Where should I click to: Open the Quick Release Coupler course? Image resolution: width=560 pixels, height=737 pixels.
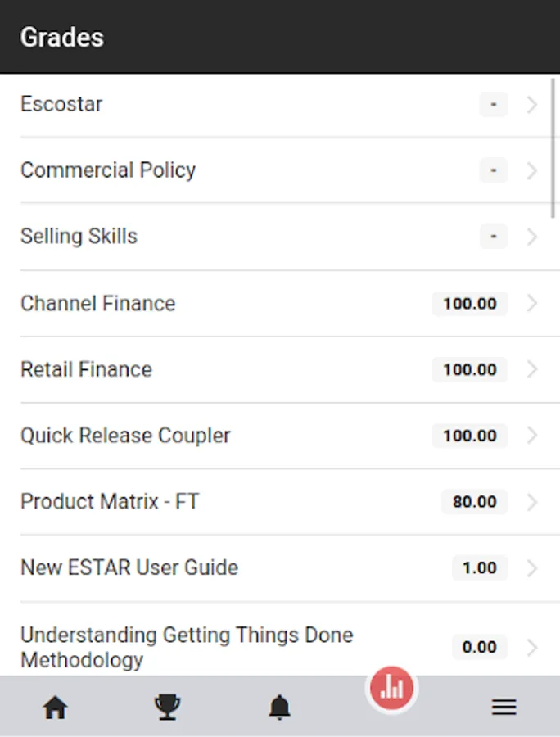click(x=125, y=436)
